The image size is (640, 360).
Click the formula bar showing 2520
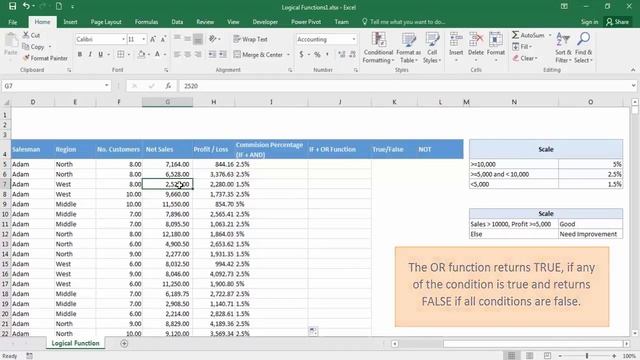tap(404, 86)
